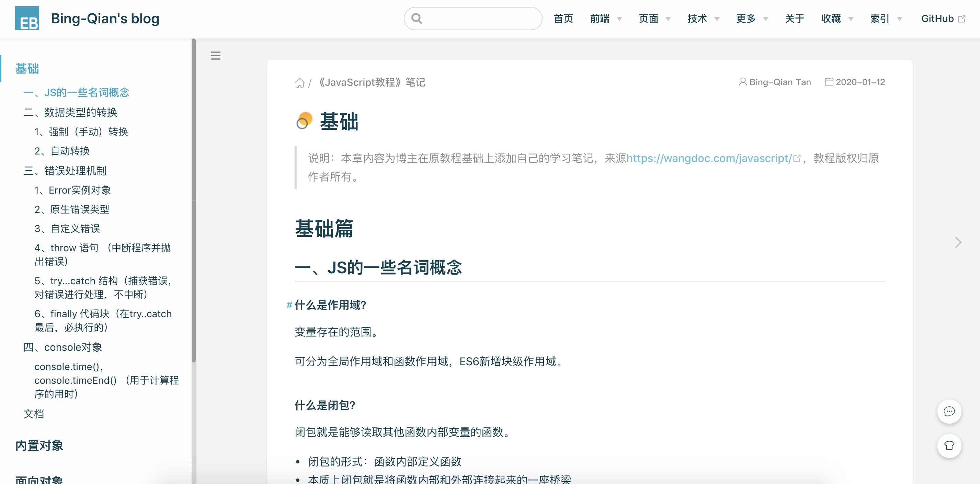
Task: Click the 2020-01-12 date text
Action: (860, 82)
